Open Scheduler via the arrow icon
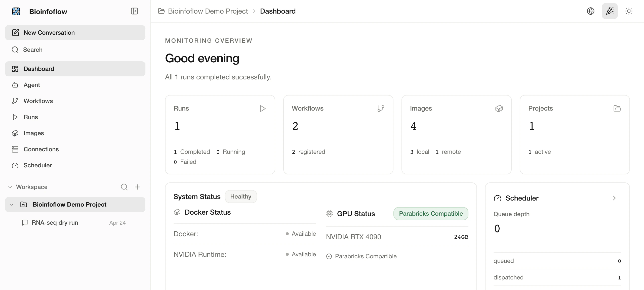Image resolution: width=644 pixels, height=290 pixels. click(x=613, y=198)
